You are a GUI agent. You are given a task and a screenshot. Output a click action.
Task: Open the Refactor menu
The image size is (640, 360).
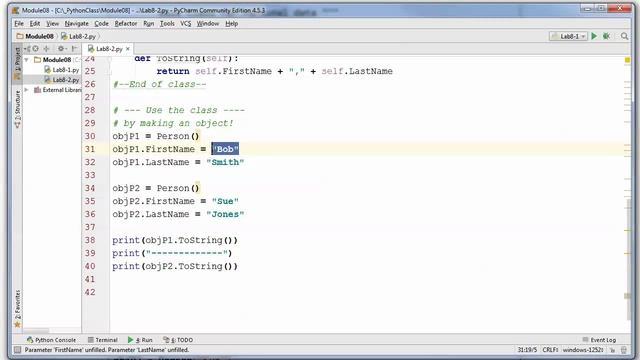[x=126, y=24]
